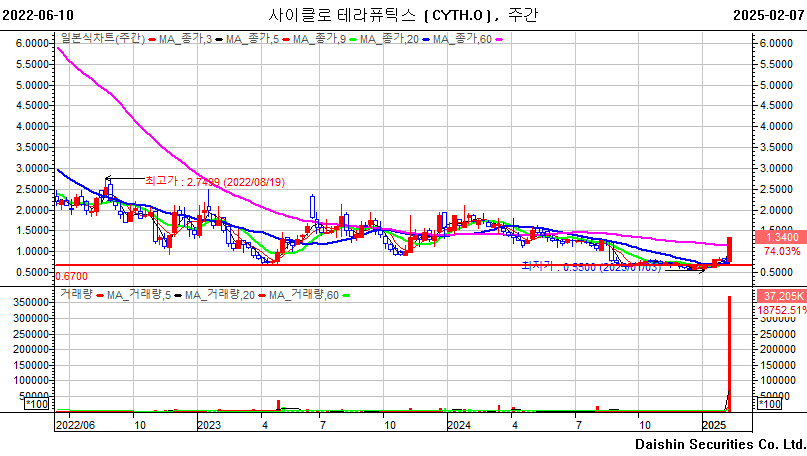Click the MA_종가,9 legend entry
The width and height of the screenshot is (807, 456).
pos(319,39)
